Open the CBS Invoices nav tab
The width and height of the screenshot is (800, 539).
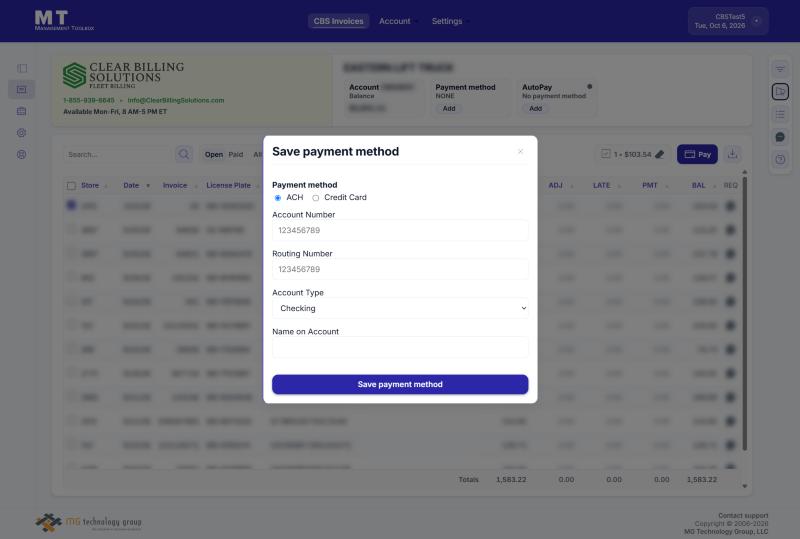338,21
